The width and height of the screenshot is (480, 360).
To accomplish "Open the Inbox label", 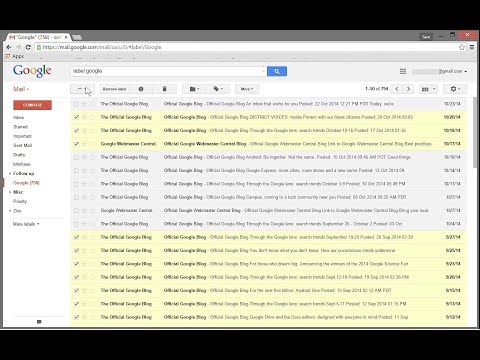I will tap(19, 117).
